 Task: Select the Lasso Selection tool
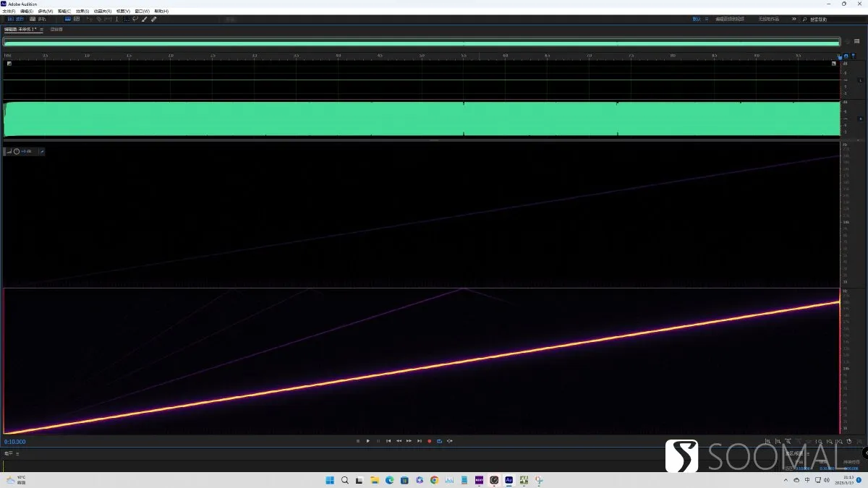coord(135,20)
